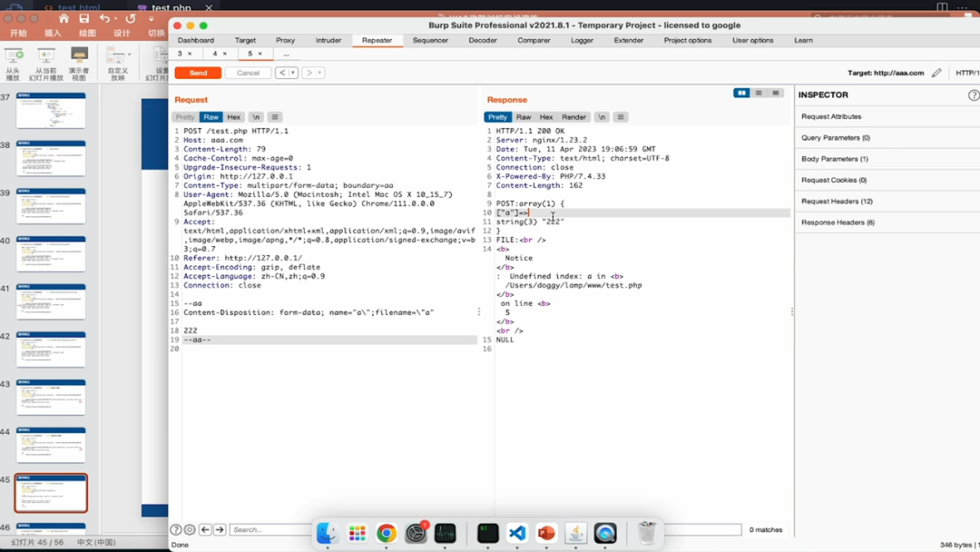Go to previous search match arrow
980x552 pixels.
point(205,529)
